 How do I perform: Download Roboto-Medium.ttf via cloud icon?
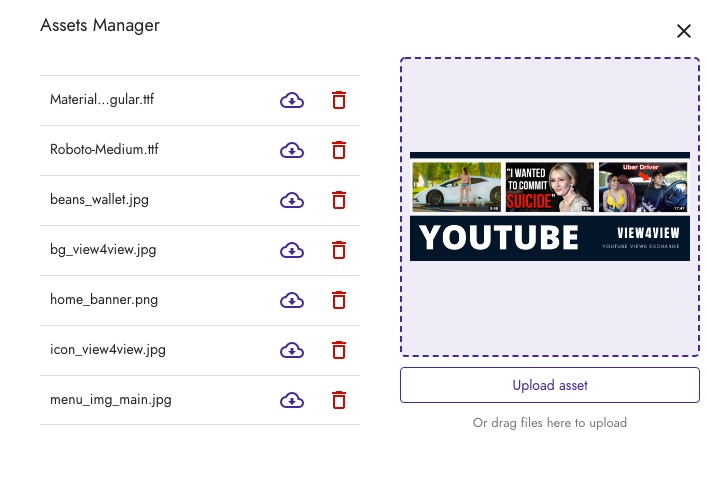click(x=292, y=150)
